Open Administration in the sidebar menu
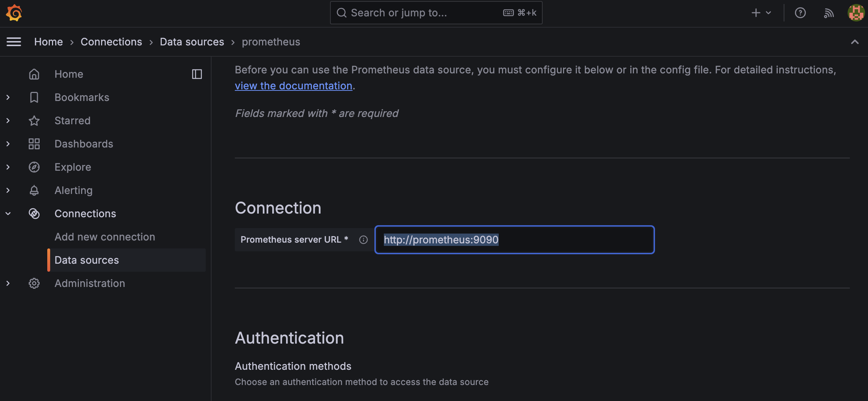The width and height of the screenshot is (868, 401). (90, 283)
